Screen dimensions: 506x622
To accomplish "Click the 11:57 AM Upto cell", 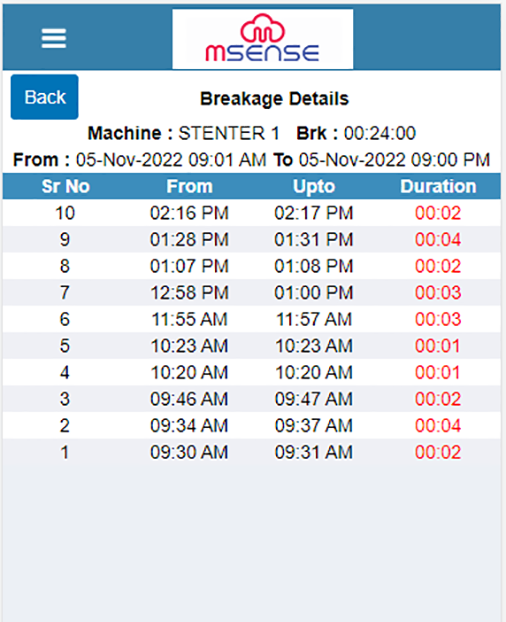I will click(314, 319).
